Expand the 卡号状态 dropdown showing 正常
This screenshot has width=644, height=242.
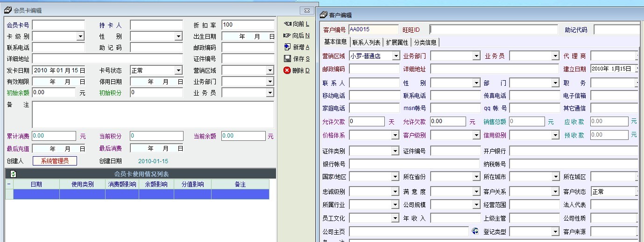click(178, 70)
